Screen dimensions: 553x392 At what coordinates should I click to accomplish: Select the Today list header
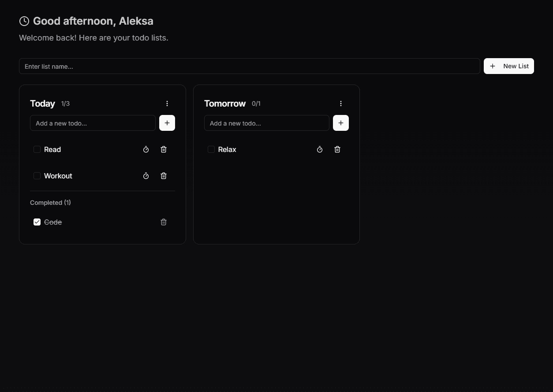[42, 104]
